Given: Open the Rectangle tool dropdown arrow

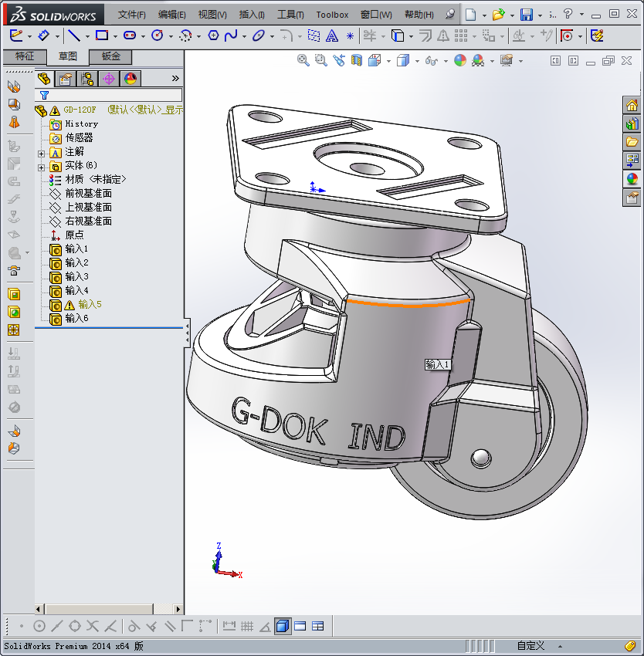Looking at the screenshot, I should point(115,37).
